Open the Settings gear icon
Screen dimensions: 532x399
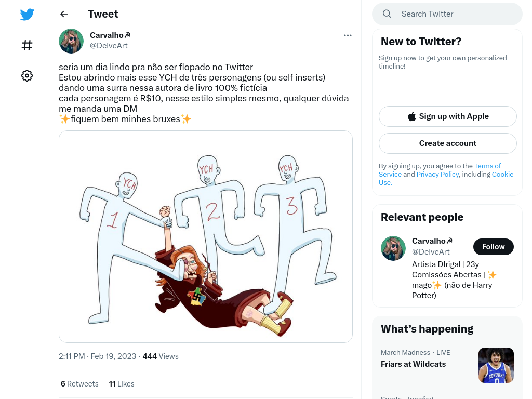click(27, 75)
